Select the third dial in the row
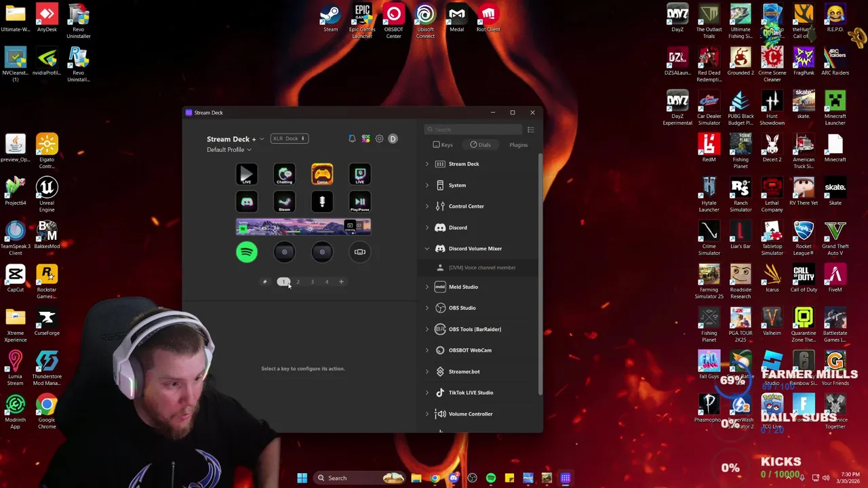Image resolution: width=868 pixels, height=488 pixels. (x=322, y=252)
